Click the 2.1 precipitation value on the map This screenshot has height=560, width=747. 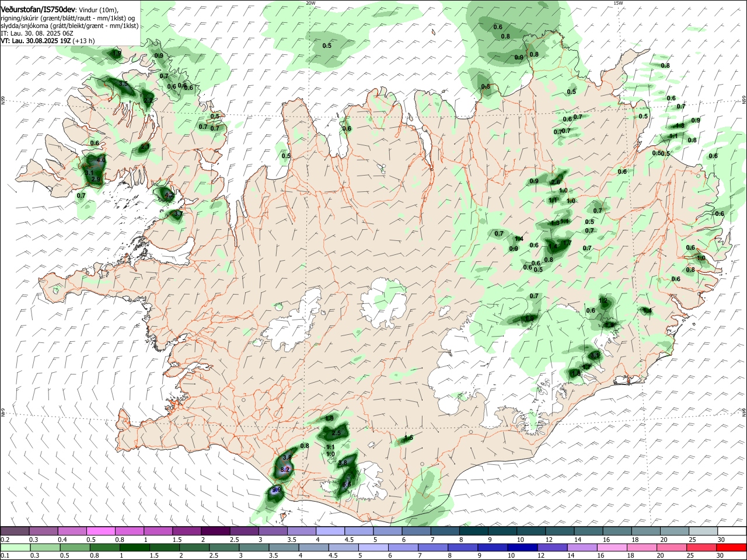point(144,146)
